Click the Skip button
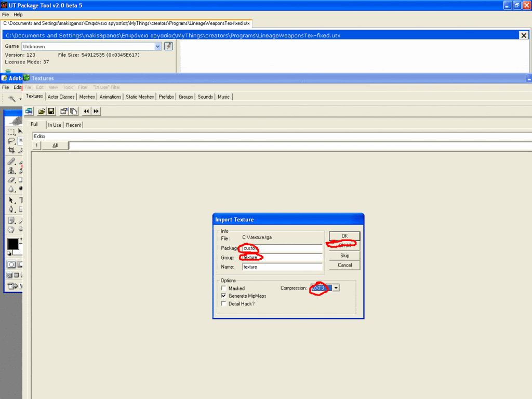This screenshot has width=532, height=399. (344, 256)
